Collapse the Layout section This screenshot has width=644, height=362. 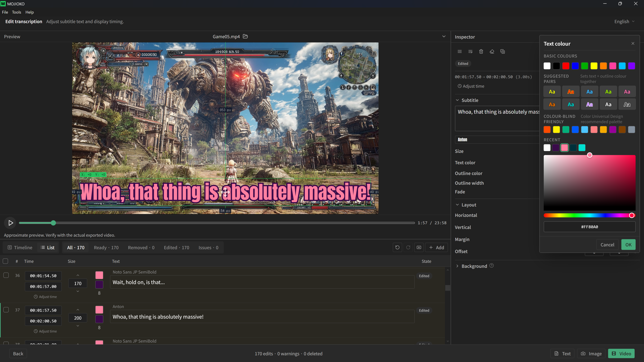457,205
